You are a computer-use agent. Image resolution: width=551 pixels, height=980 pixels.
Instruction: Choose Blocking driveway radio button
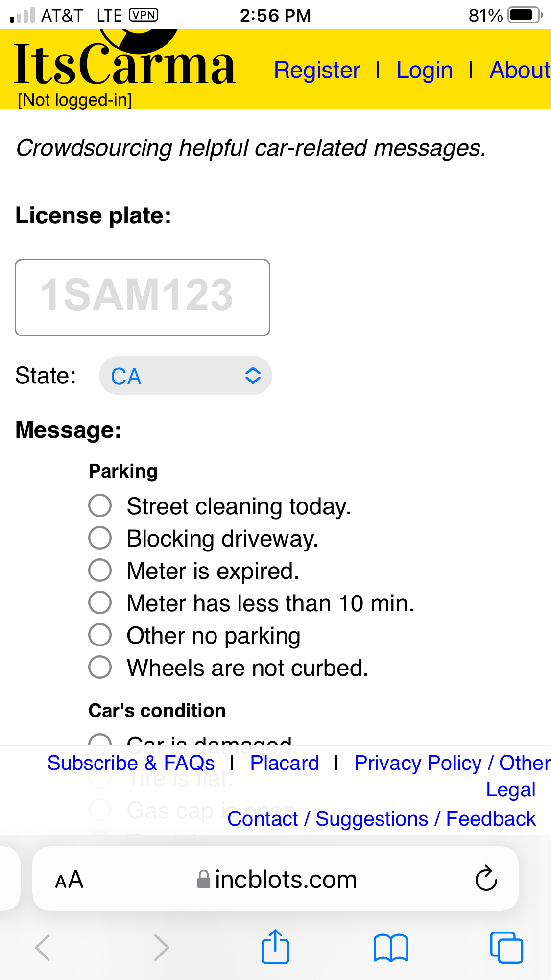click(100, 538)
